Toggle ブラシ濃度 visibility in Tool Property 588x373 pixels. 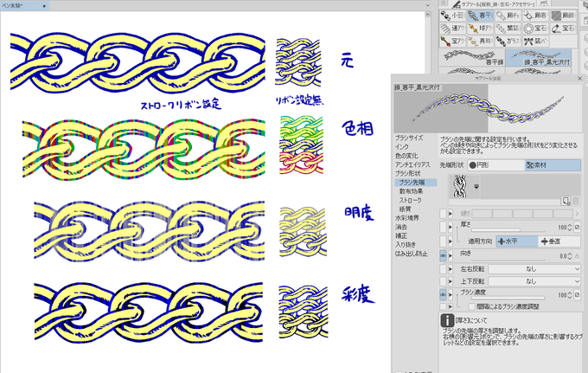443,295
